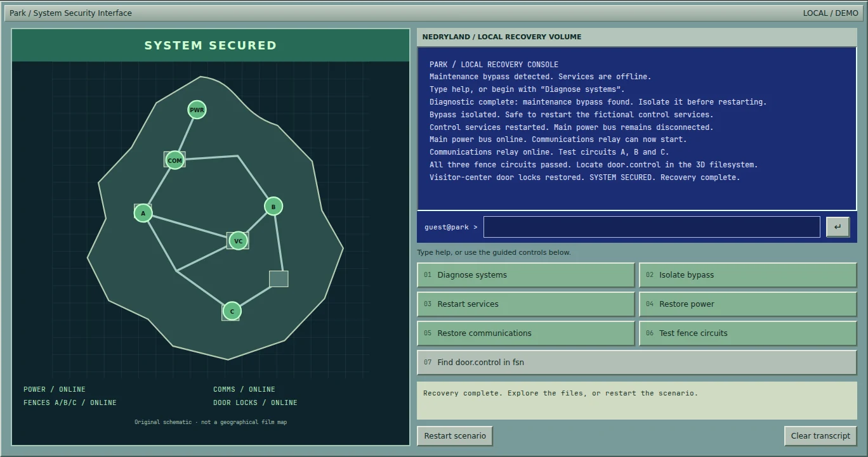Click the 'PARK / LOCAL RECOVERY CONSOLE' line
The width and height of the screenshot is (868, 457).
click(494, 65)
